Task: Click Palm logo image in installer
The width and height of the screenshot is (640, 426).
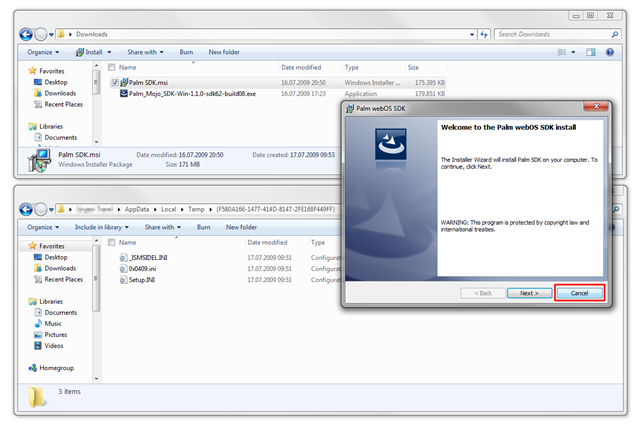Action: [x=391, y=144]
